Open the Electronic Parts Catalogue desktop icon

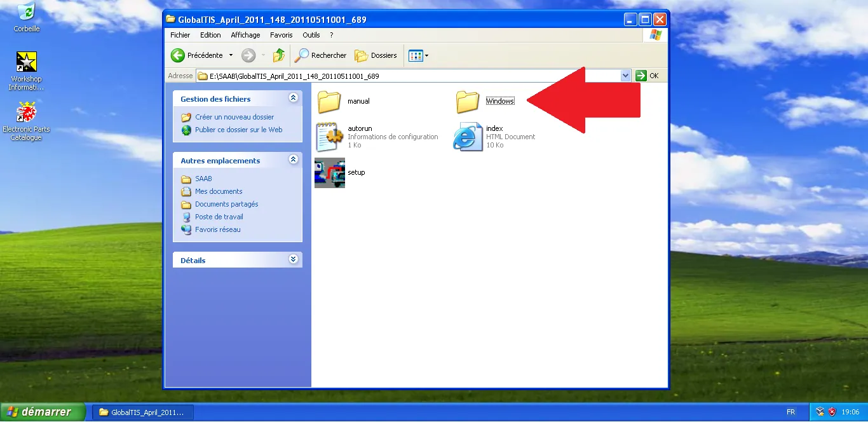(x=26, y=114)
